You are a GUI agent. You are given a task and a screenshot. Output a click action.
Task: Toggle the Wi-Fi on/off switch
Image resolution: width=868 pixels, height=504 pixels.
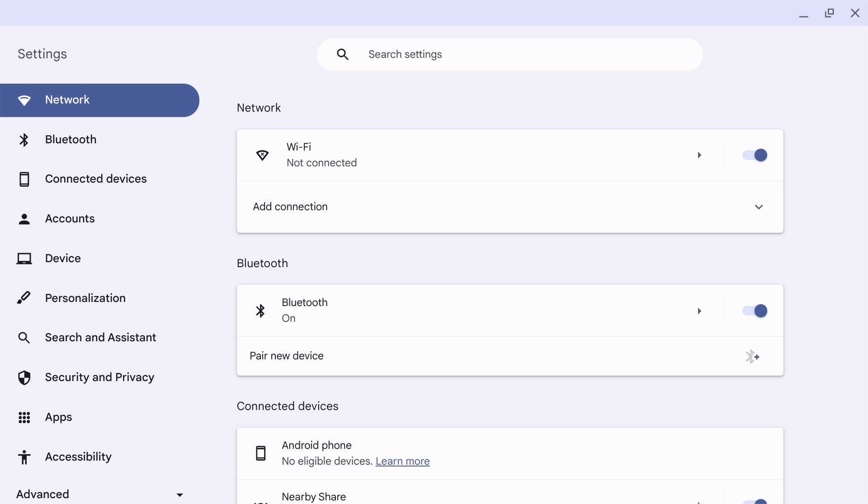754,155
